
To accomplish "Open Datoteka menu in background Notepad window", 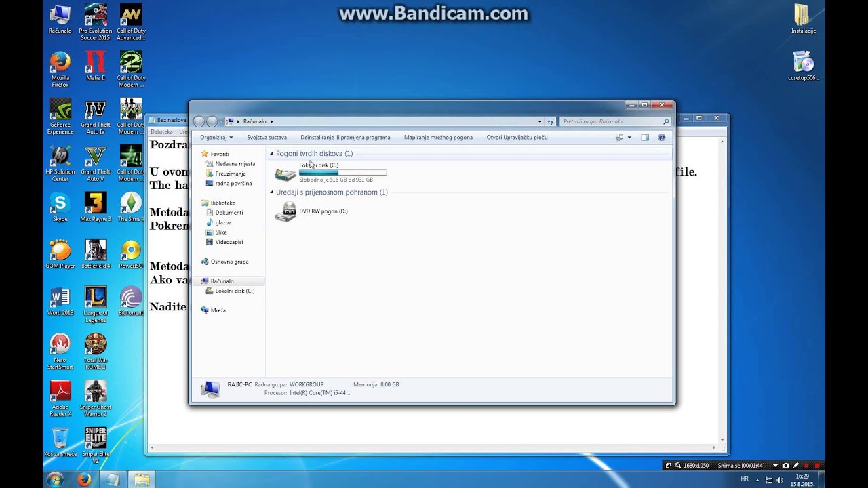I will click(161, 131).
